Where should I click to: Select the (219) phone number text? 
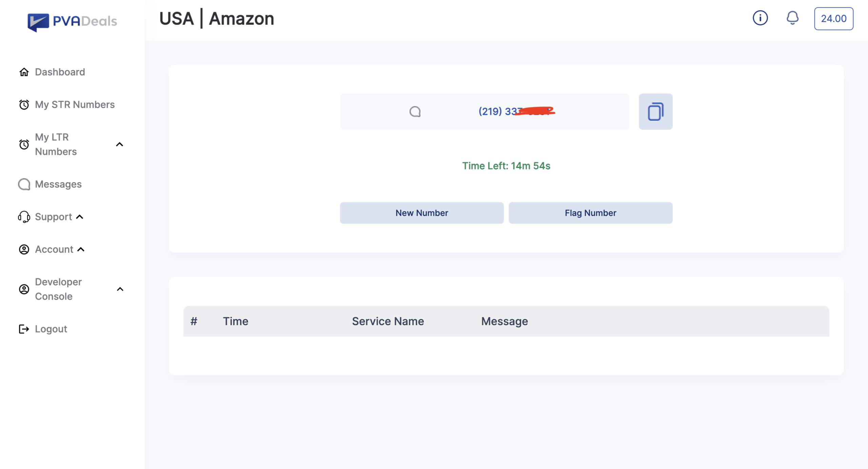pyautogui.click(x=516, y=111)
